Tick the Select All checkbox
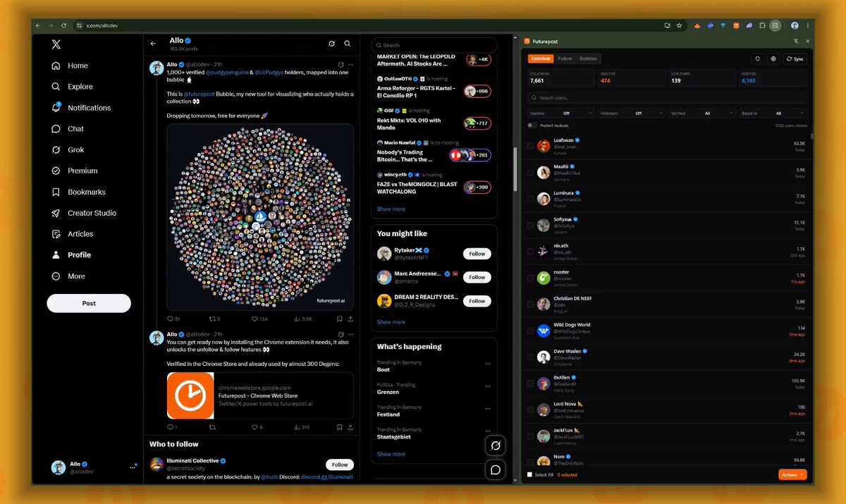846x504 pixels. (530, 474)
